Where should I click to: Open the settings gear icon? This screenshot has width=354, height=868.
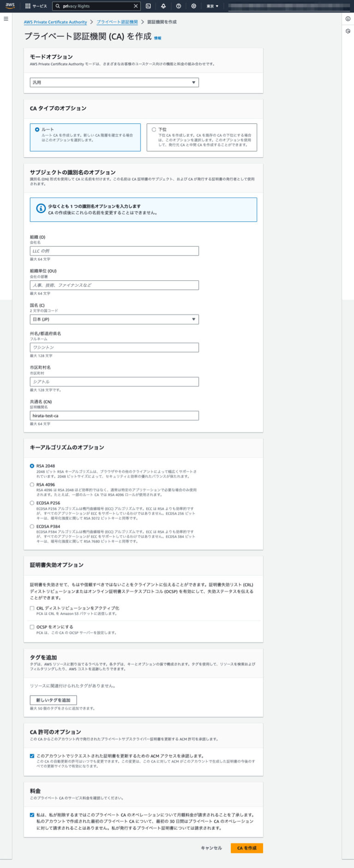pos(194,6)
